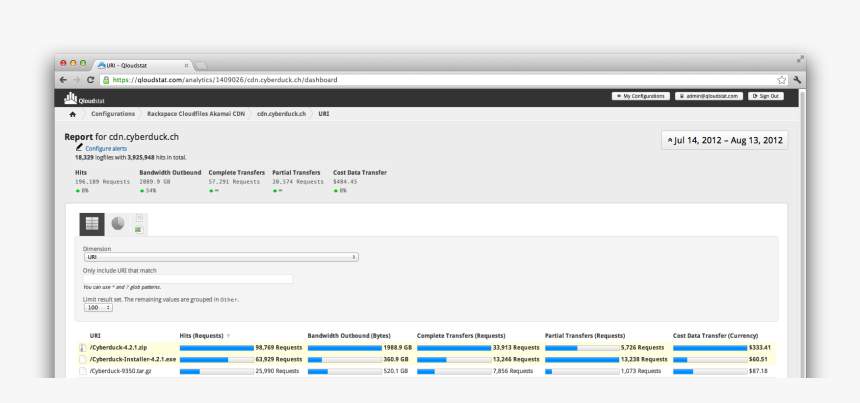
Task: Go to home via breadcrumb house icon
Action: (73, 114)
